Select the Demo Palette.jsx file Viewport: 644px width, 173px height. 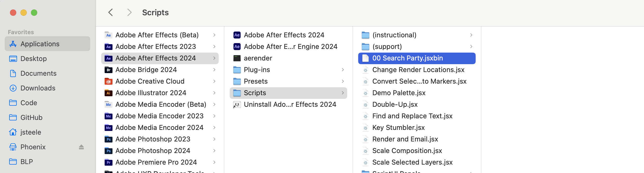399,93
